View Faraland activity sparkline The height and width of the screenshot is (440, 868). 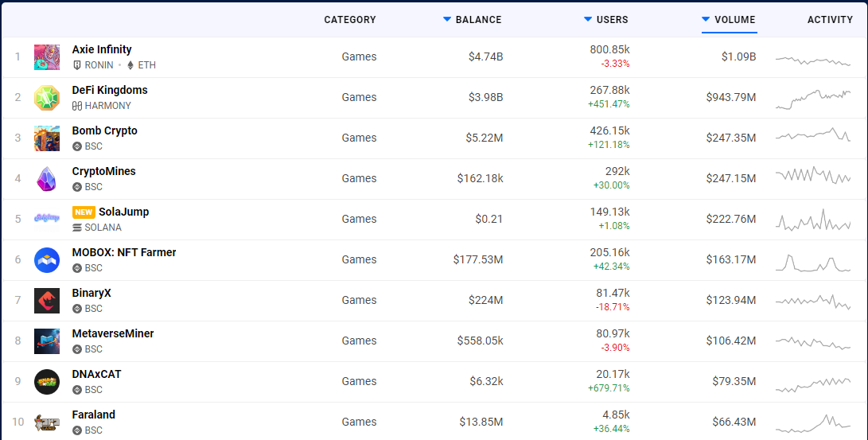(813, 423)
